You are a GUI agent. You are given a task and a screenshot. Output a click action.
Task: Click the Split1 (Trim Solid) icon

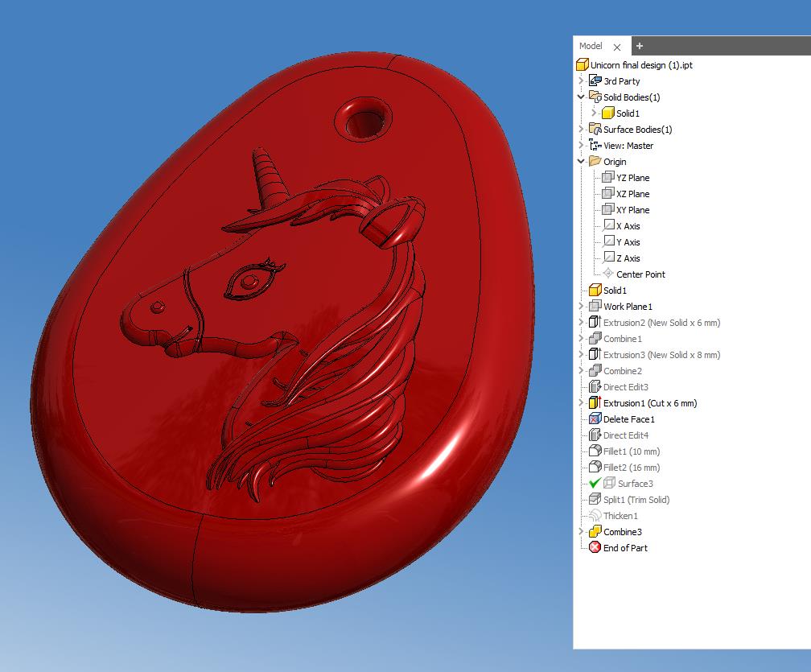click(x=595, y=499)
